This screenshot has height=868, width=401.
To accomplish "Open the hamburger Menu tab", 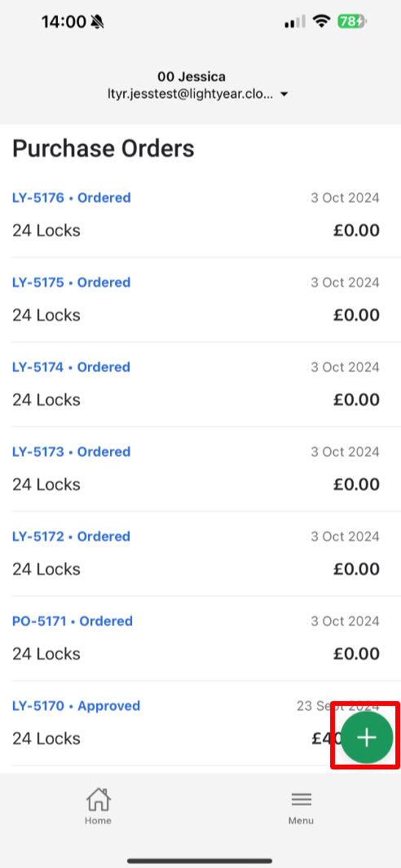I will coord(301,807).
